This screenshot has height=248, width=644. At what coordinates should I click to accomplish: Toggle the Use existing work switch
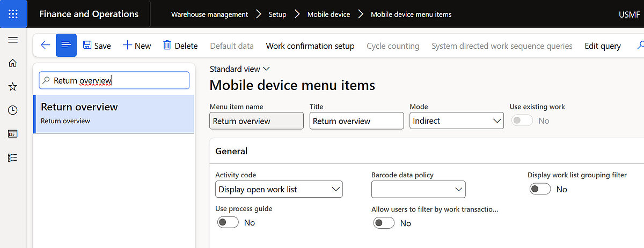point(522,121)
